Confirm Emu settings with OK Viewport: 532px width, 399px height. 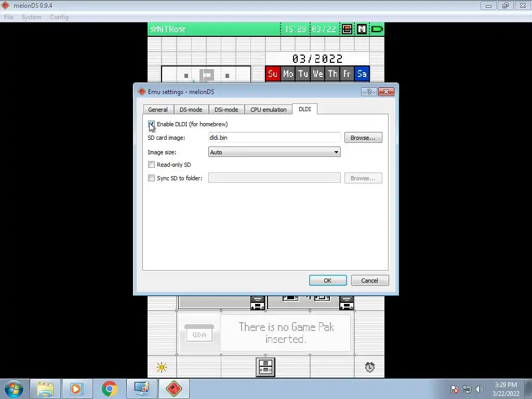pos(328,281)
